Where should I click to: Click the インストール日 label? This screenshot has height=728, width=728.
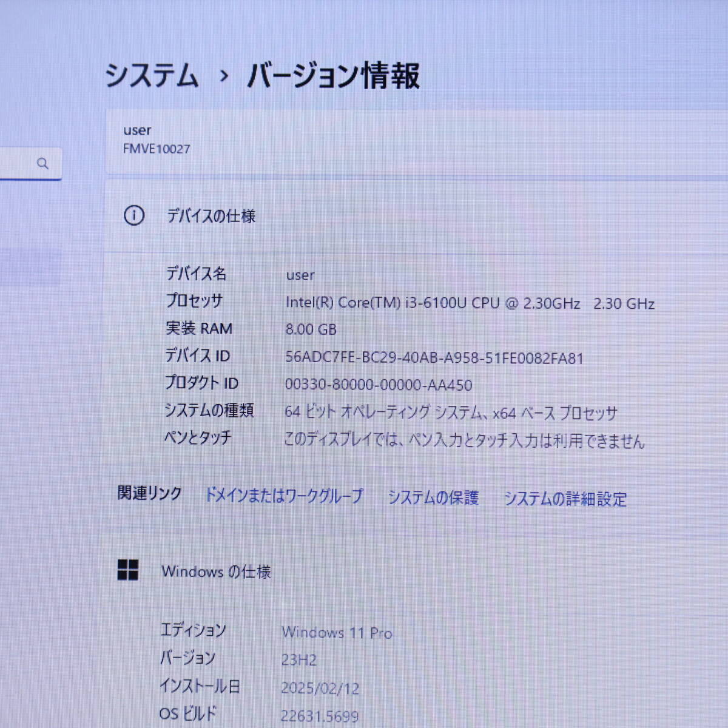[200, 686]
